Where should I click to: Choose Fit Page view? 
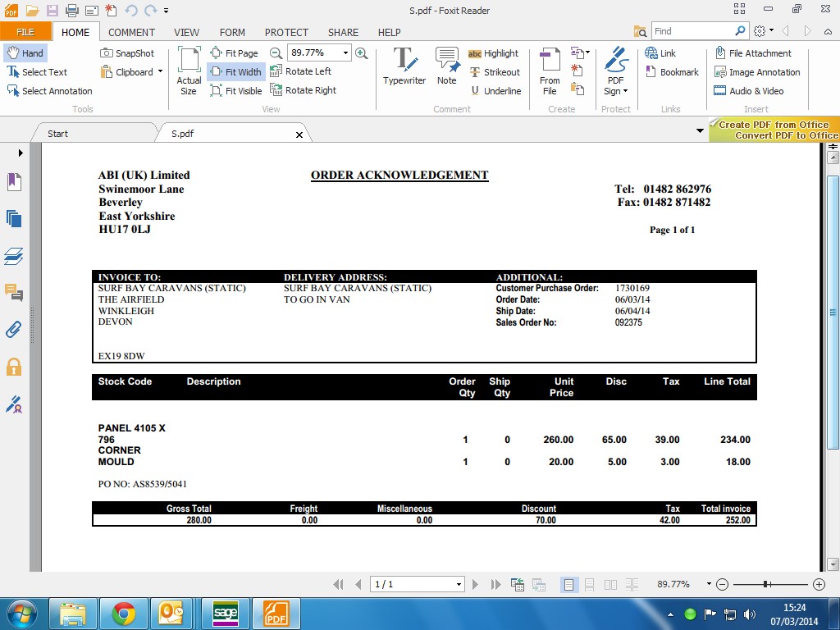point(235,53)
